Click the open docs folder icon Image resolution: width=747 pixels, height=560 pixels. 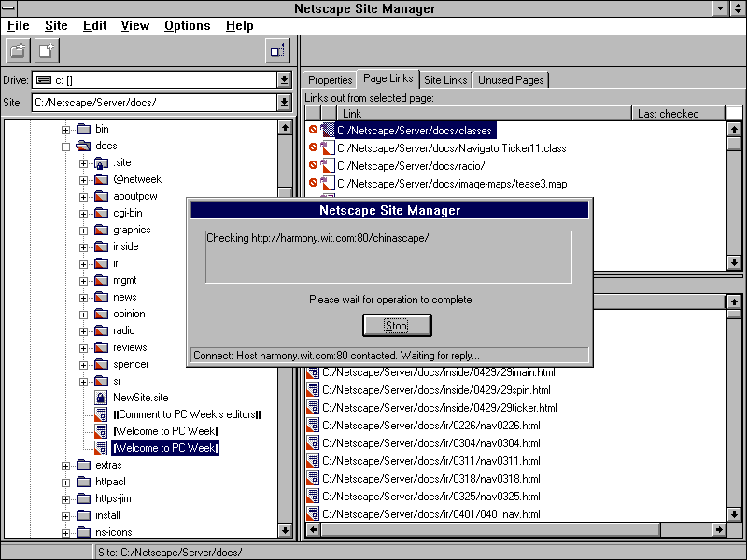pos(83,146)
